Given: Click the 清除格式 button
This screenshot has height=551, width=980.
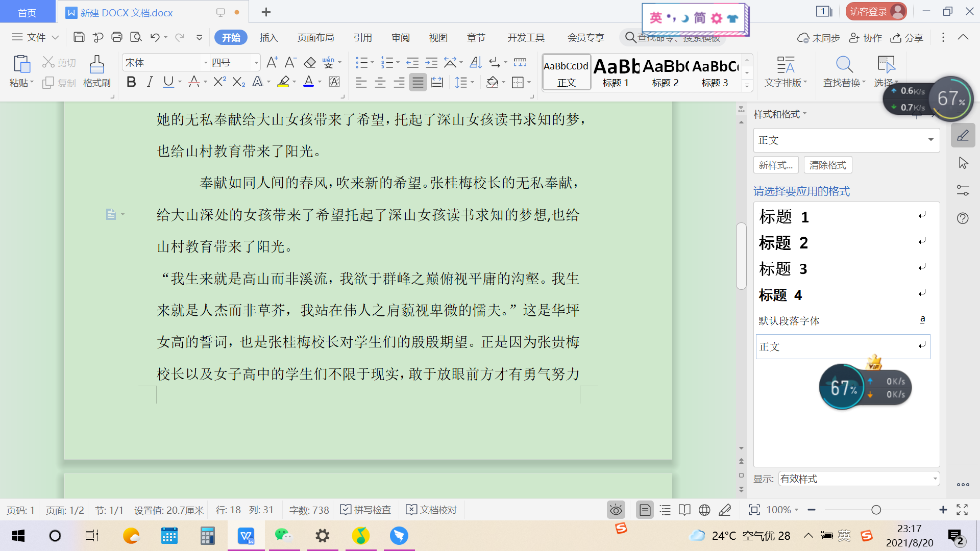Looking at the screenshot, I should coord(828,165).
